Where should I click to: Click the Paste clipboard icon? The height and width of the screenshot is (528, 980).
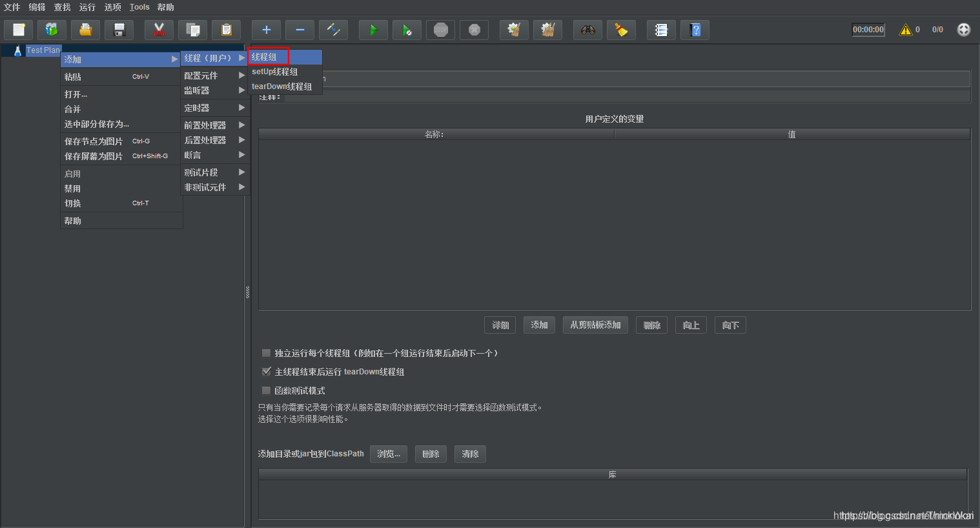pos(226,30)
